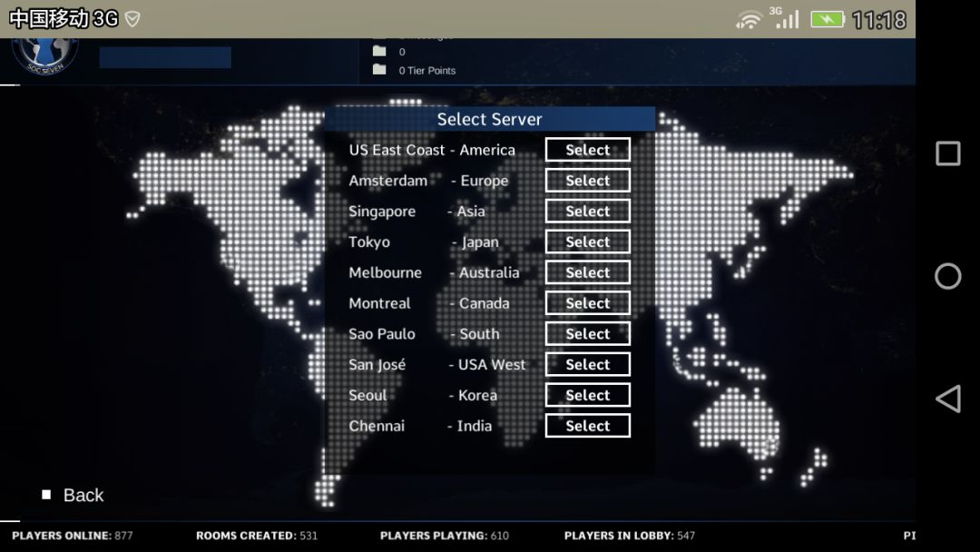
Task: Select the Sao Paulo South server
Action: [x=587, y=334]
